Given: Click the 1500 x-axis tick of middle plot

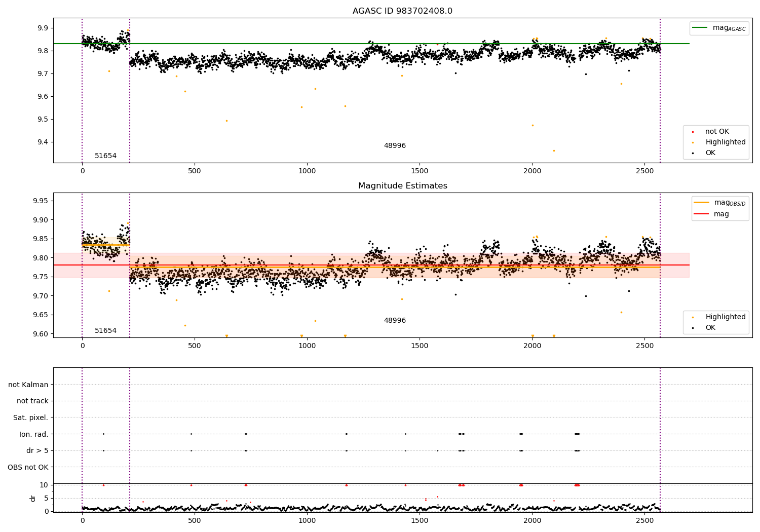Looking at the screenshot, I should pos(420,346).
